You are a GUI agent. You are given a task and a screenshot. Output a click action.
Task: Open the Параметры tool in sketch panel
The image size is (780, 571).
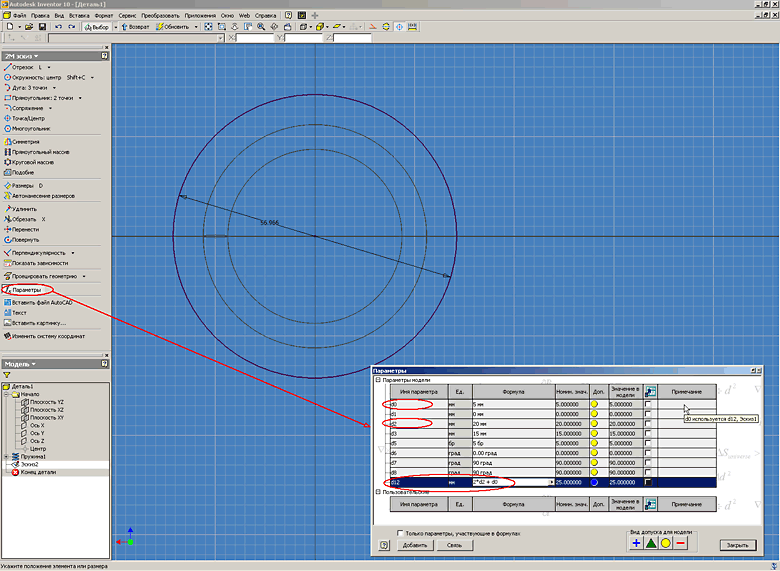tap(23, 290)
